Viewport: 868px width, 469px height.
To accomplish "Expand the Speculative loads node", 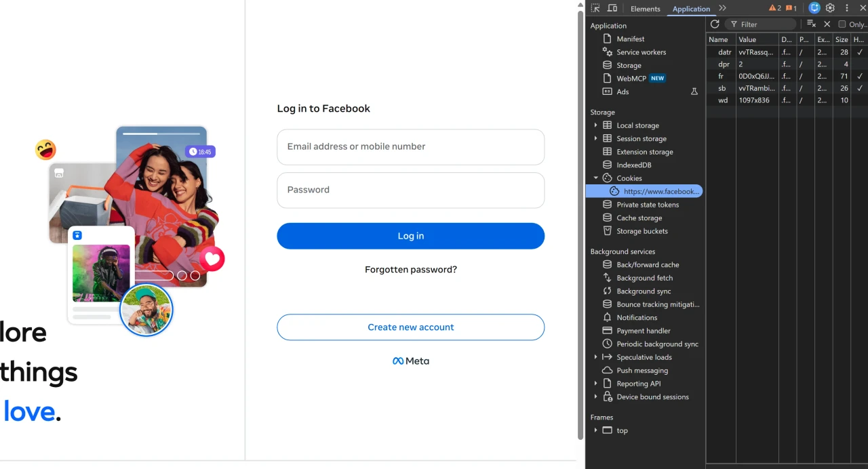I will (596, 357).
